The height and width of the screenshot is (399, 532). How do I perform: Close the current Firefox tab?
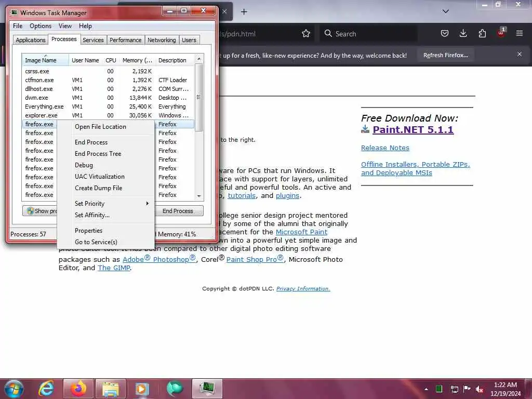pyautogui.click(x=224, y=11)
